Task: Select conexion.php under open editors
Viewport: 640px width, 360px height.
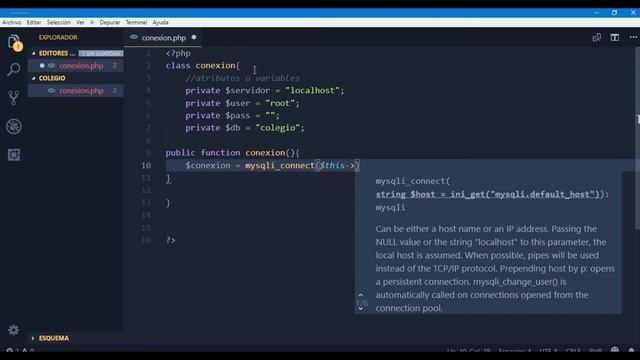Action: 76,66
